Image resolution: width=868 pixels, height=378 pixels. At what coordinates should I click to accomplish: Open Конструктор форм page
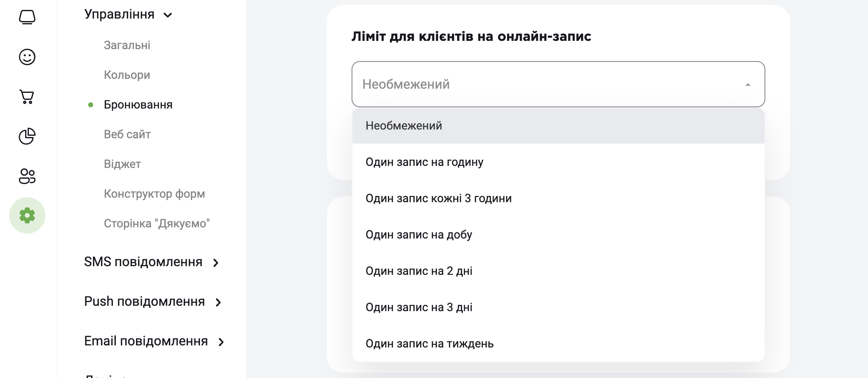point(154,194)
